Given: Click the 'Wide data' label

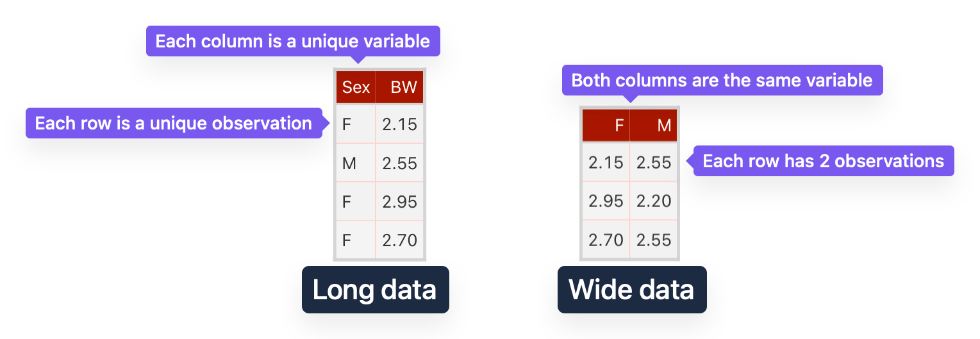Looking at the screenshot, I should click(x=631, y=290).
